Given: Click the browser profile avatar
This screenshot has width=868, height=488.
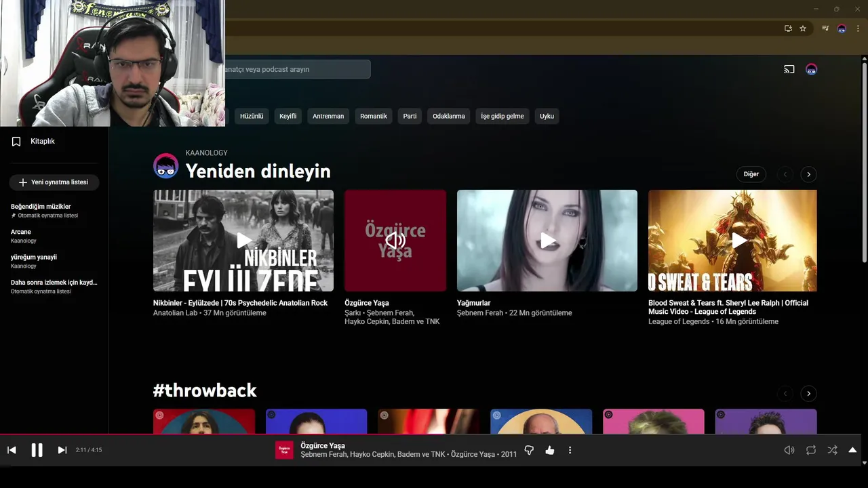Looking at the screenshot, I should point(842,28).
